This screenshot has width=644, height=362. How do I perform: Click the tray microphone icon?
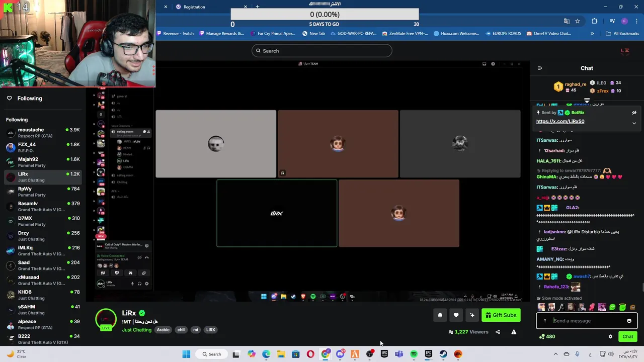pos(577,354)
